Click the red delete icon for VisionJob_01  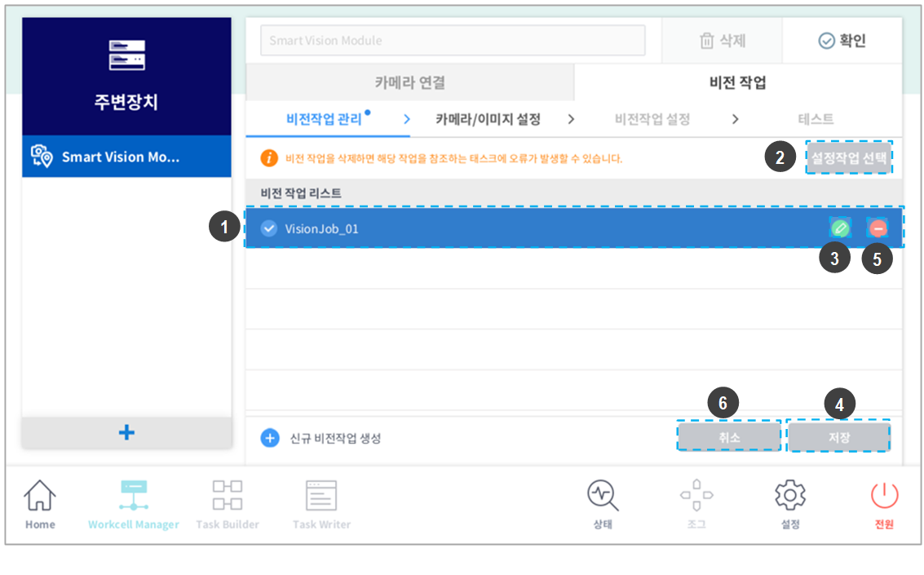[x=878, y=228]
